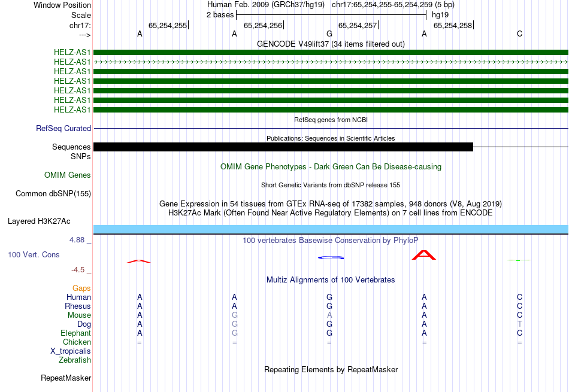Click the Zebrafish species label
The image size is (569, 392).
pos(75,360)
